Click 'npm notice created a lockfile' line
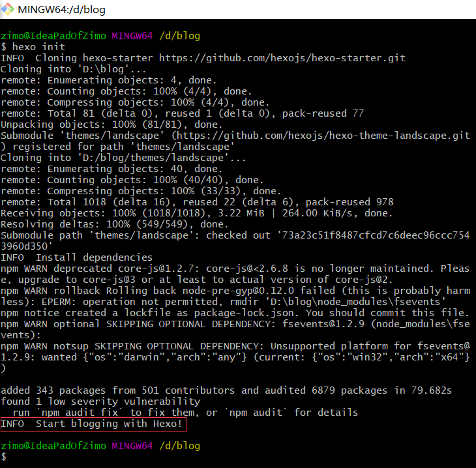 point(234,313)
